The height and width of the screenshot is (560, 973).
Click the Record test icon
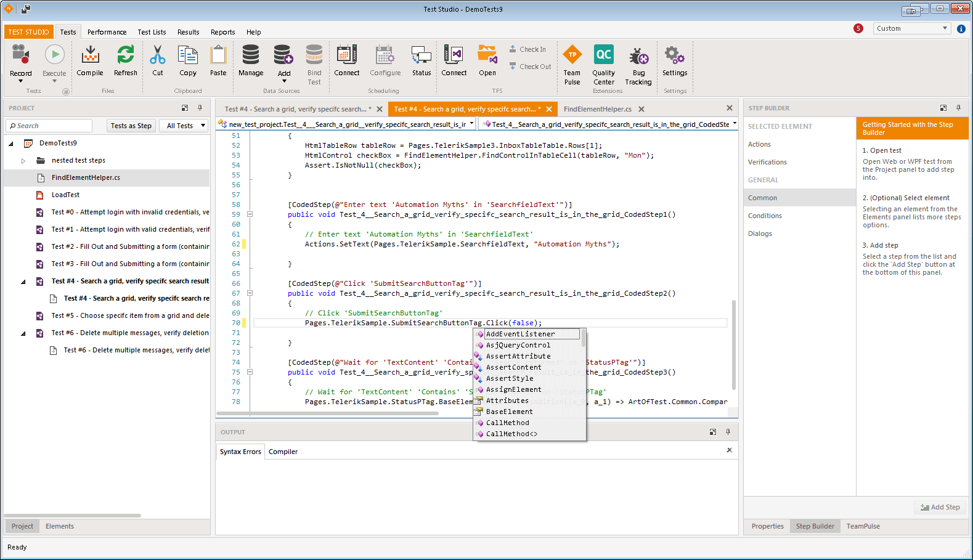click(x=21, y=55)
